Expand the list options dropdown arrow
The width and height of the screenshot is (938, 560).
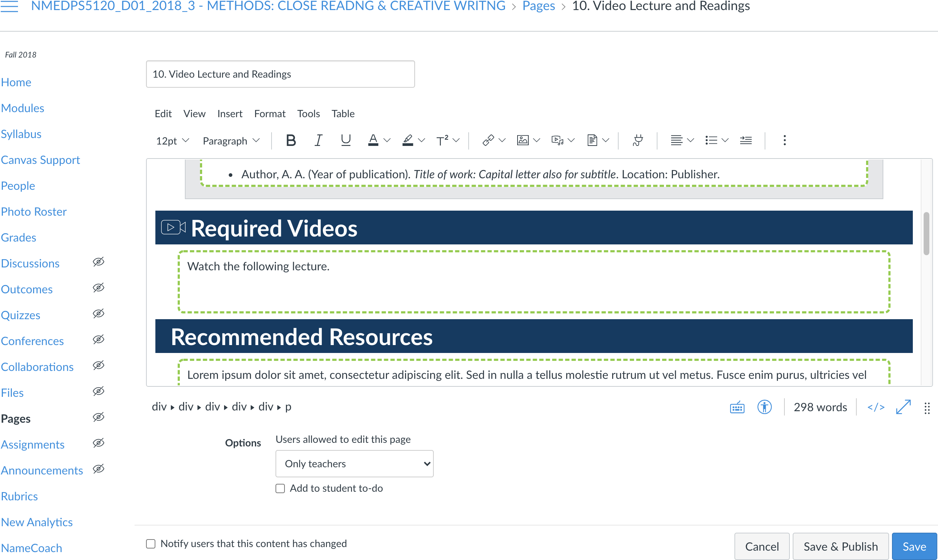[725, 141]
